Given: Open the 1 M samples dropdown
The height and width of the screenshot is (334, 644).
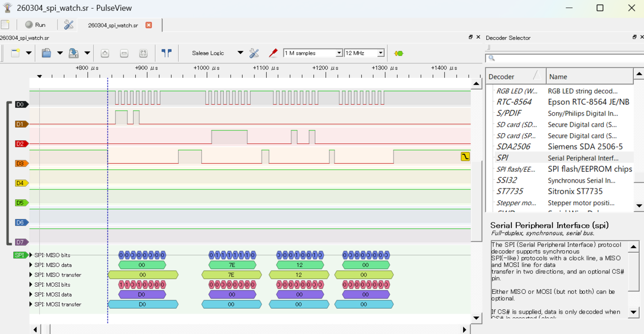Looking at the screenshot, I should (x=313, y=53).
